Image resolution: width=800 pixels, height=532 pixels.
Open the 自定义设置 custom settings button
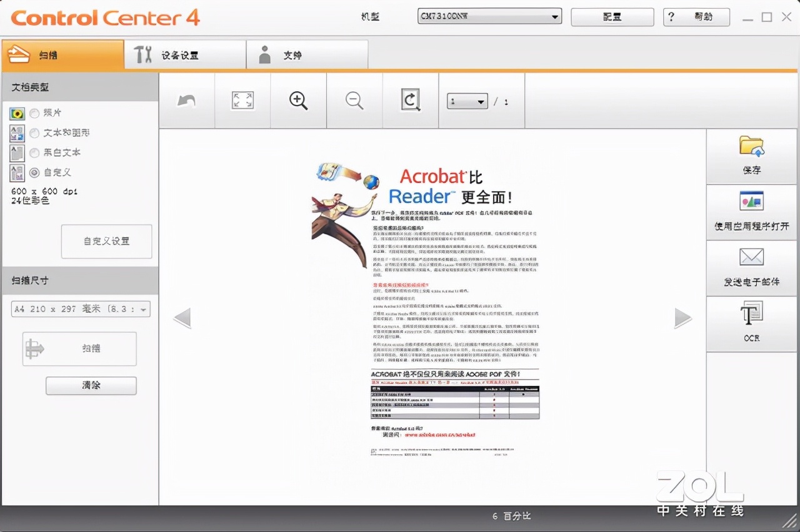(x=106, y=241)
